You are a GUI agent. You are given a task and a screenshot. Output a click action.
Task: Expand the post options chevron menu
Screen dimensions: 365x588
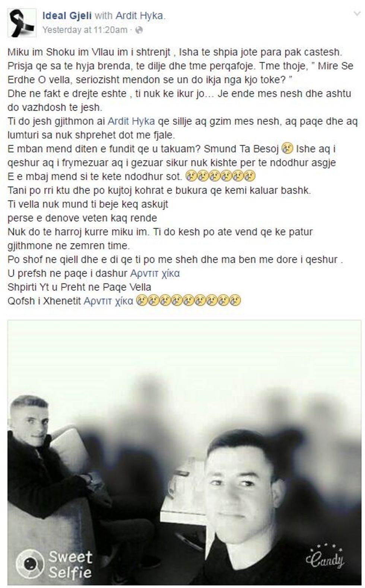tap(357, 13)
